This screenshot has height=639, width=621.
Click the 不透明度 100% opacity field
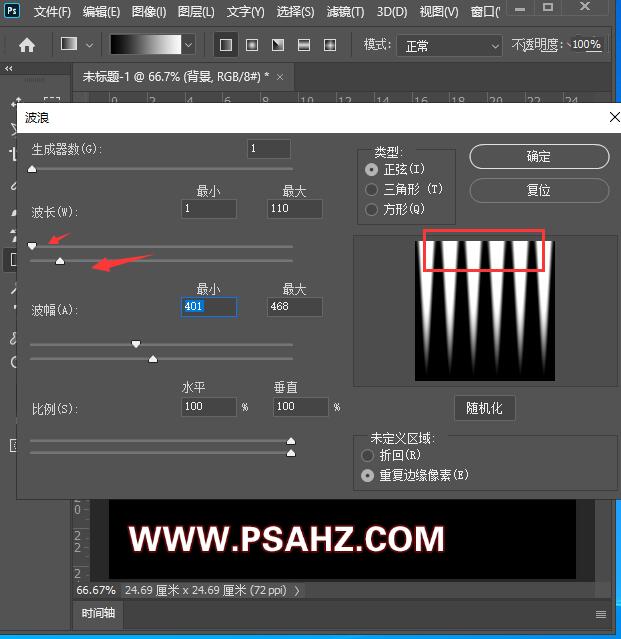click(586, 44)
